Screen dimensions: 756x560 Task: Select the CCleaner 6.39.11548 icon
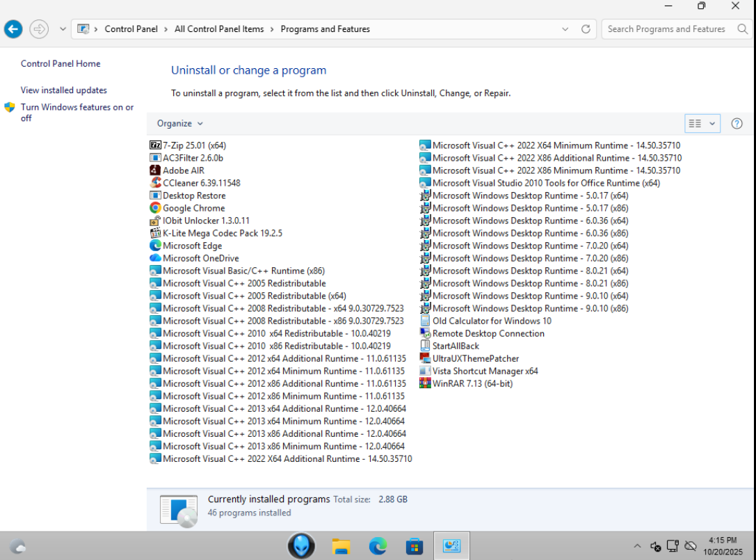155,183
